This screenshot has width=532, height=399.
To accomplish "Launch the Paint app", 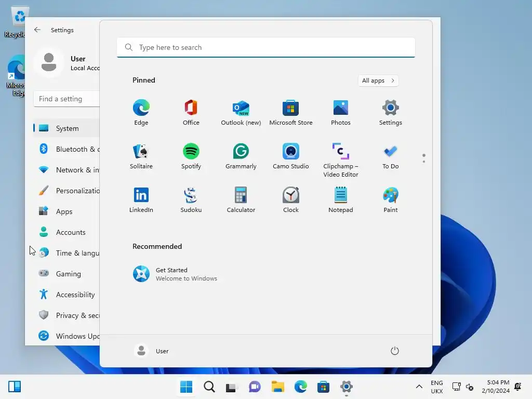I will point(391,200).
